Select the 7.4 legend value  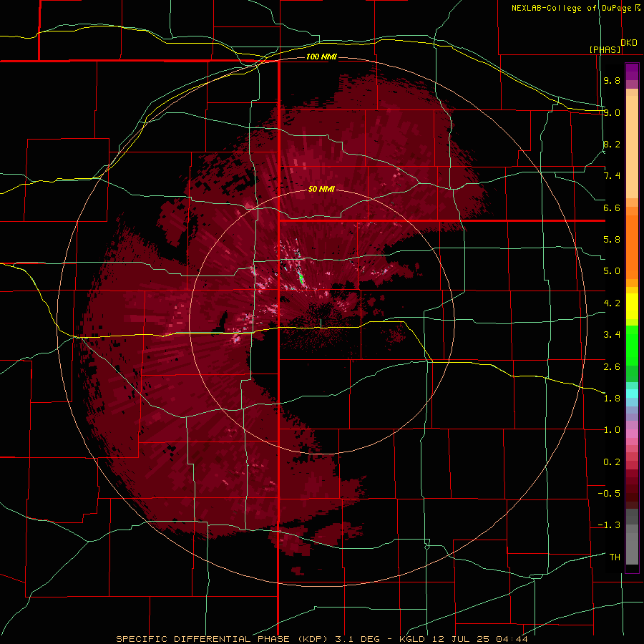click(x=612, y=176)
